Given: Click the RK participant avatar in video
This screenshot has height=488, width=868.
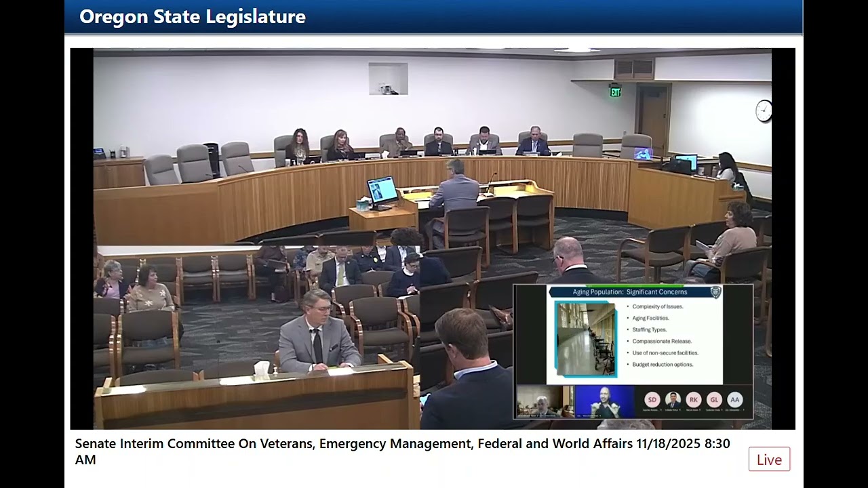Looking at the screenshot, I should click(x=693, y=399).
